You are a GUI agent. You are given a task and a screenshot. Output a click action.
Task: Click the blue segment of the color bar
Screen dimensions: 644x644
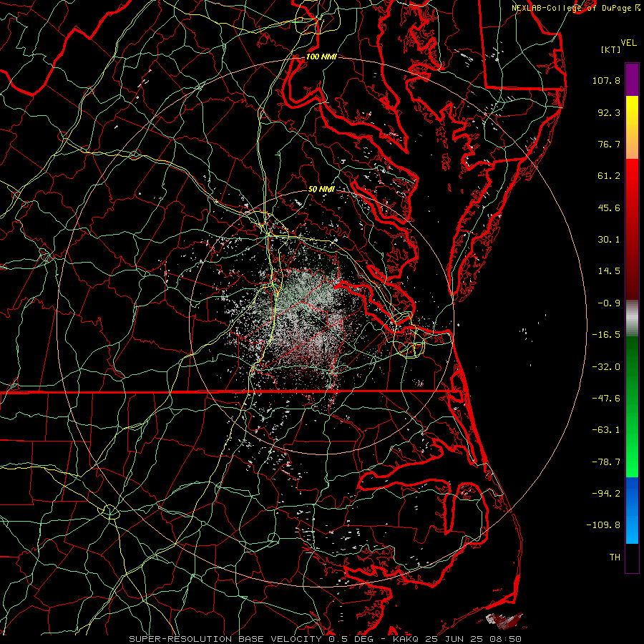tap(632, 510)
